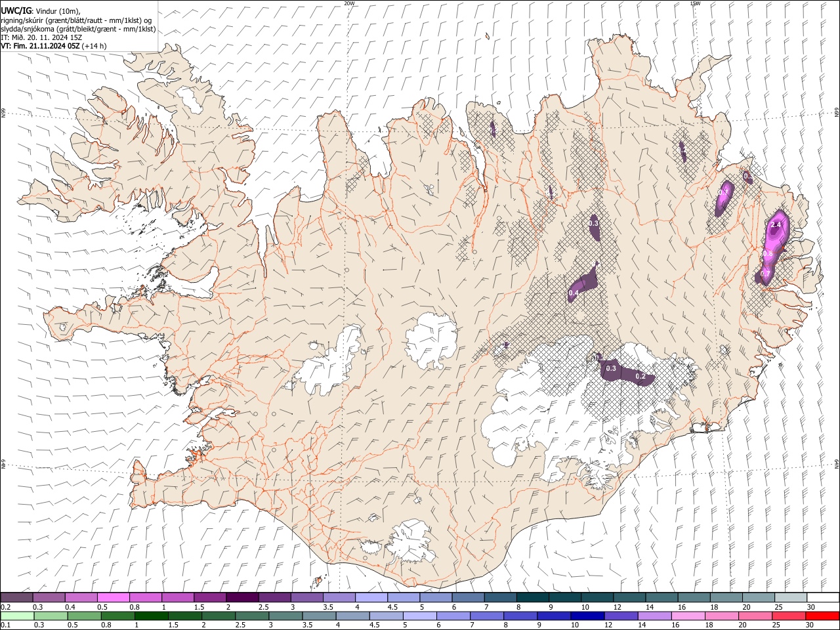Select the dark teal 8–9 upper legend swatch
Screen dimensions: 840x630
pyautogui.click(x=532, y=597)
